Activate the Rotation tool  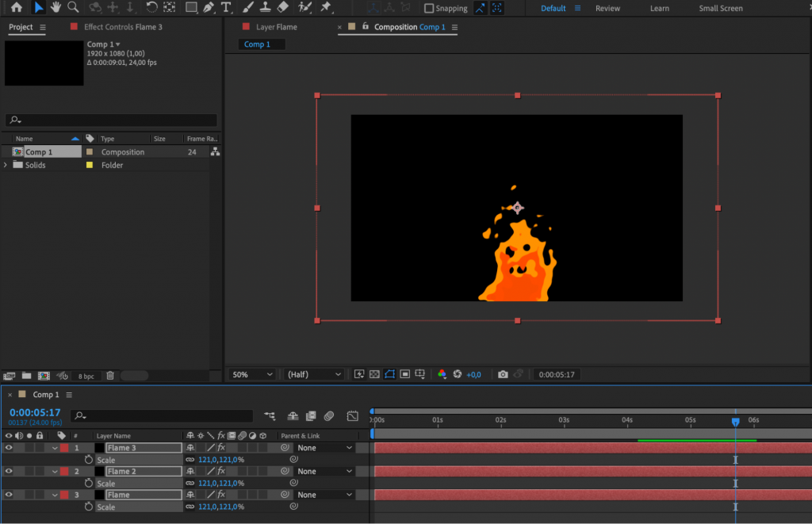pyautogui.click(x=151, y=8)
